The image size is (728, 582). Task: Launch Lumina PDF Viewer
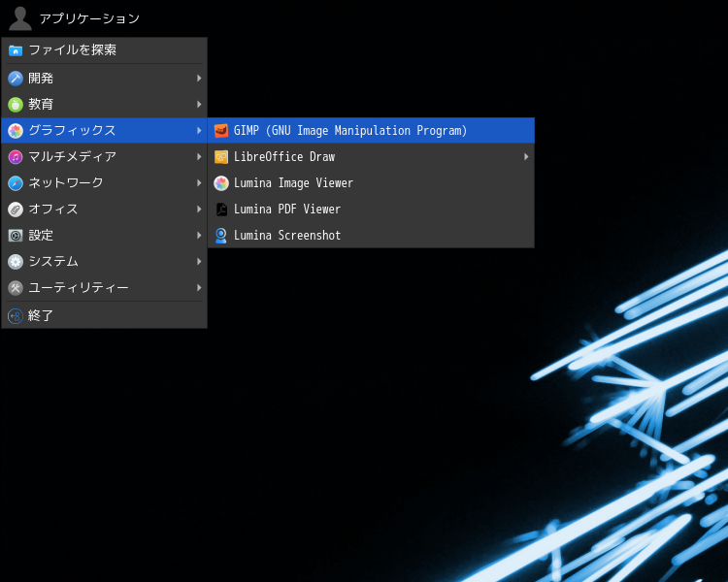pos(371,210)
